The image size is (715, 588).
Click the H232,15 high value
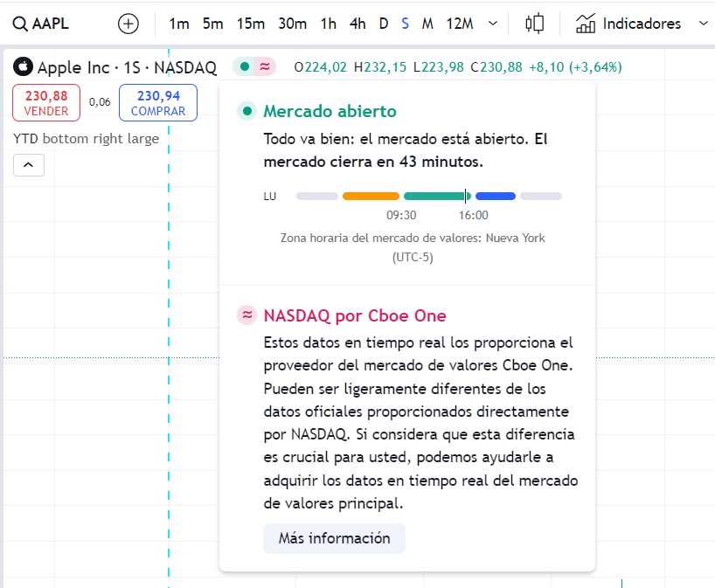[380, 67]
